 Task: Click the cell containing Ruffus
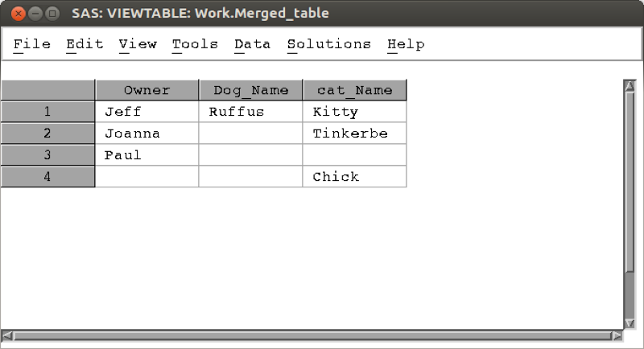(250, 112)
